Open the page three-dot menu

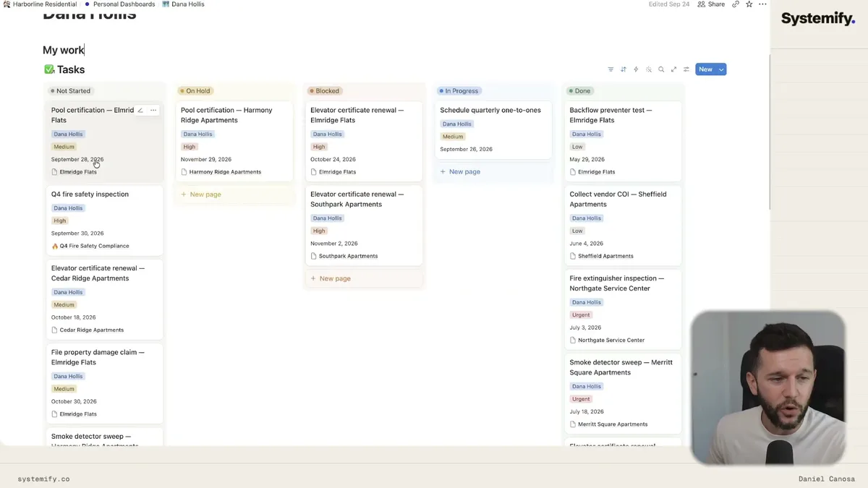click(762, 4)
